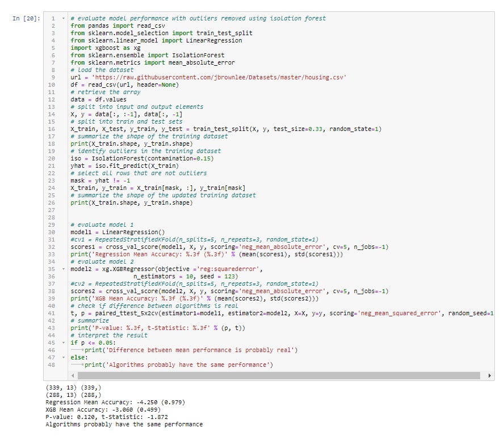Image resolution: width=504 pixels, height=436 pixels.
Task: Click the '#cv1 = RepeatedStratifiedKFold' comment
Action: [195, 239]
